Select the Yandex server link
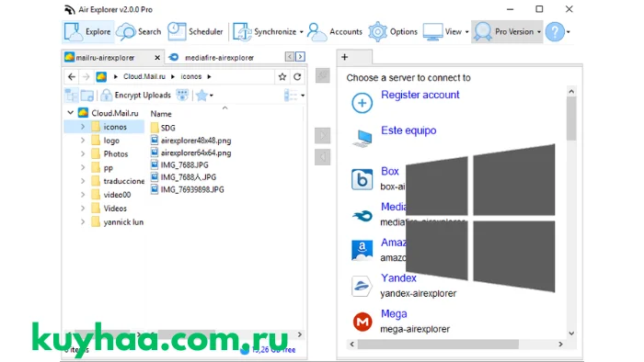This screenshot has height=362, width=644. 398,278
